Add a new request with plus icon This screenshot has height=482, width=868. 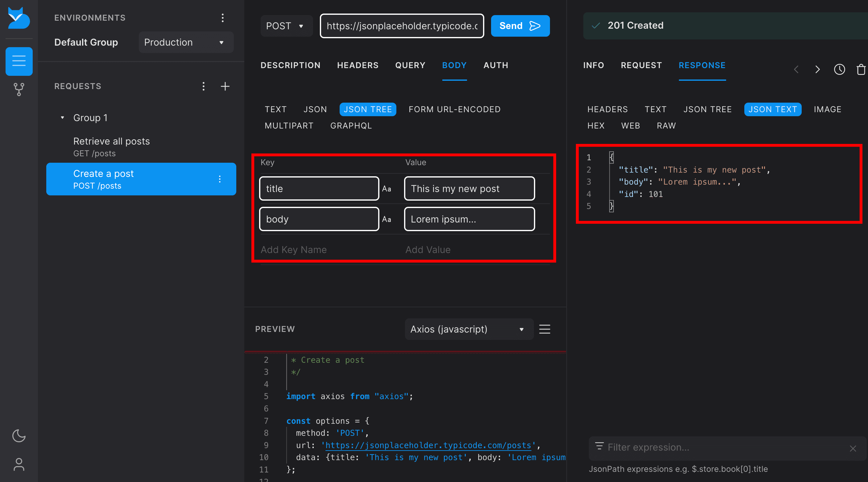tap(225, 87)
